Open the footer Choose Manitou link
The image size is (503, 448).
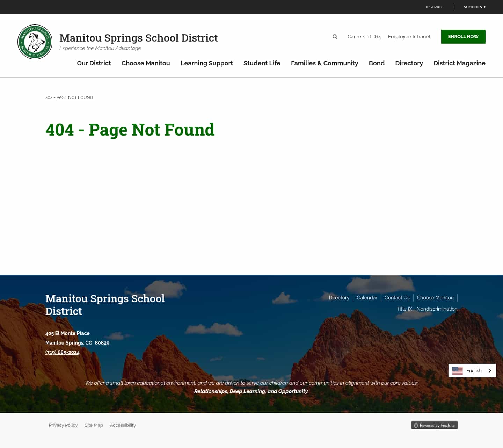click(x=435, y=298)
